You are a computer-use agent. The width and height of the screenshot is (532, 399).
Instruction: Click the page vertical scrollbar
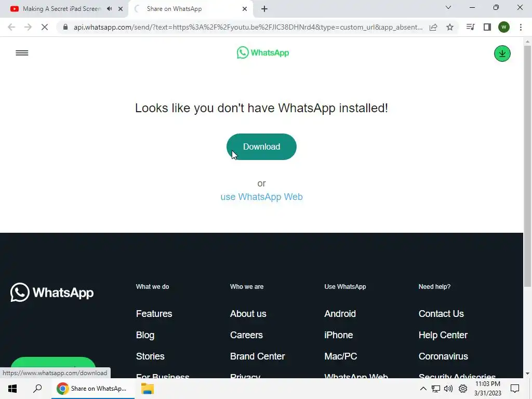click(x=527, y=166)
